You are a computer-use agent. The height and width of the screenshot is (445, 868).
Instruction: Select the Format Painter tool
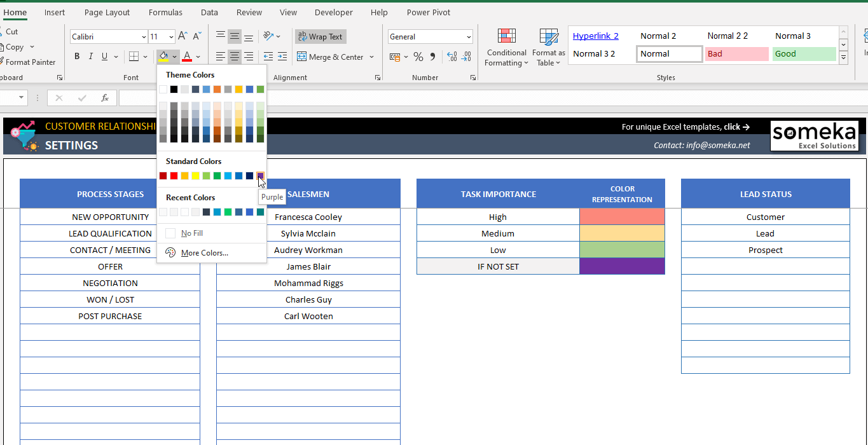[30, 62]
